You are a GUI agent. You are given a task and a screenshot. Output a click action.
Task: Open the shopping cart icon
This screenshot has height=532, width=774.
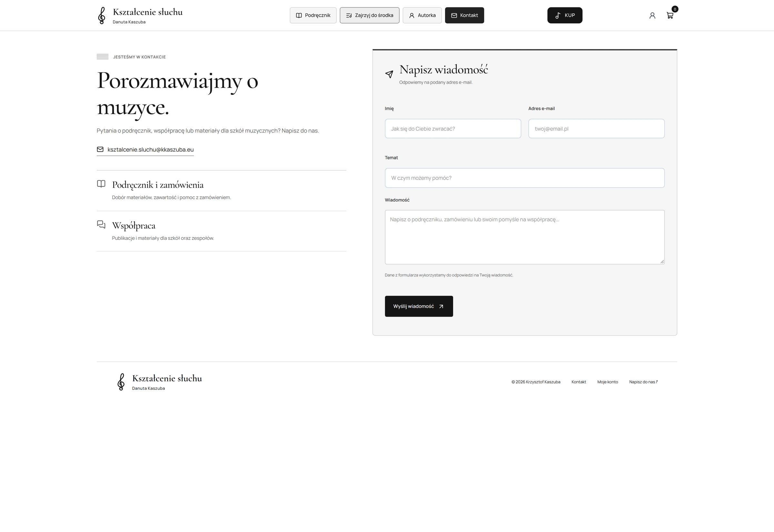[670, 15]
